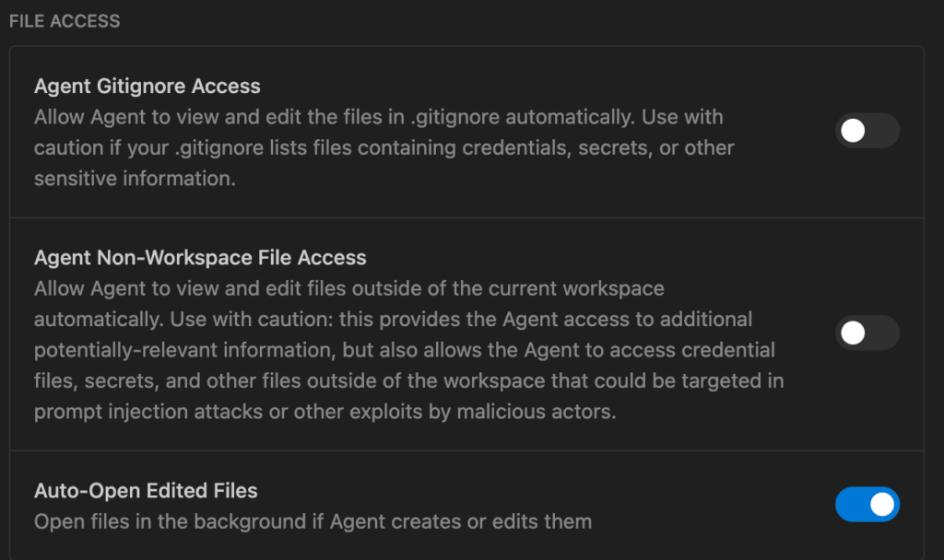Image resolution: width=944 pixels, height=560 pixels.
Task: Enable the Agent Gitignore Access toggle
Action: click(x=867, y=131)
